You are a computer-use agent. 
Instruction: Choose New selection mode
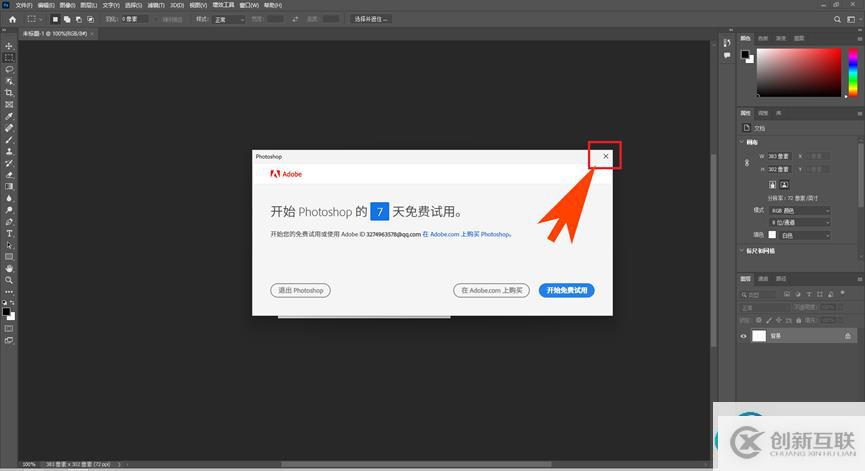click(x=55, y=19)
